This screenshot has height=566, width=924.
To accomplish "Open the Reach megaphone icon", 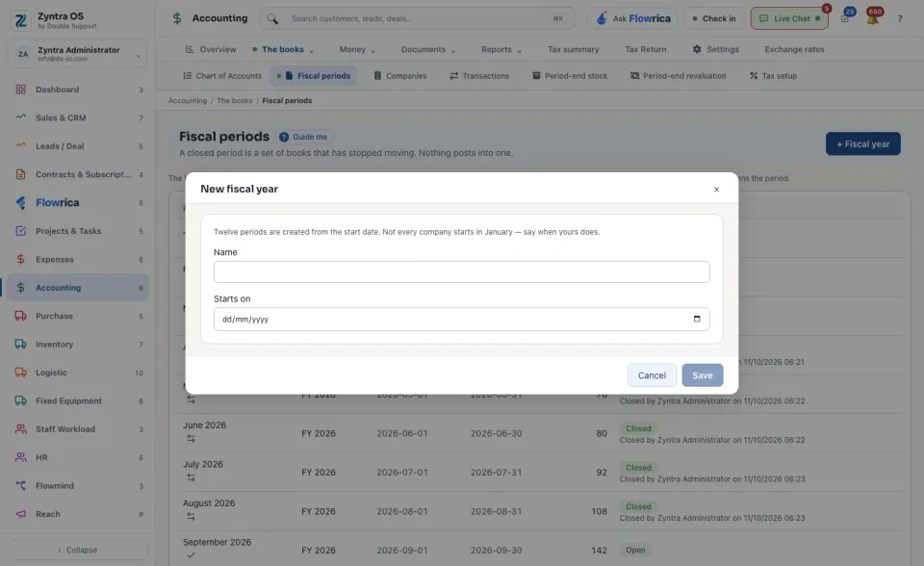I will pyautogui.click(x=20, y=514).
